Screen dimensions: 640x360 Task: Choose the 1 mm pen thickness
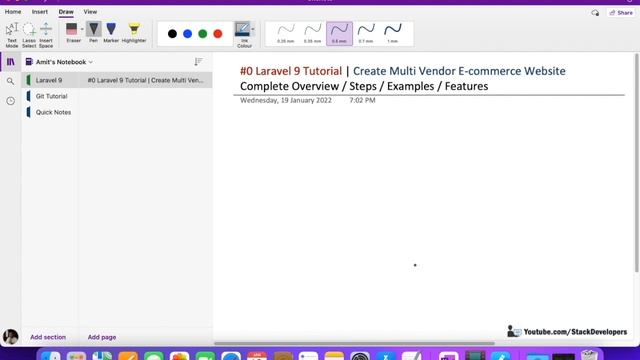coord(393,33)
